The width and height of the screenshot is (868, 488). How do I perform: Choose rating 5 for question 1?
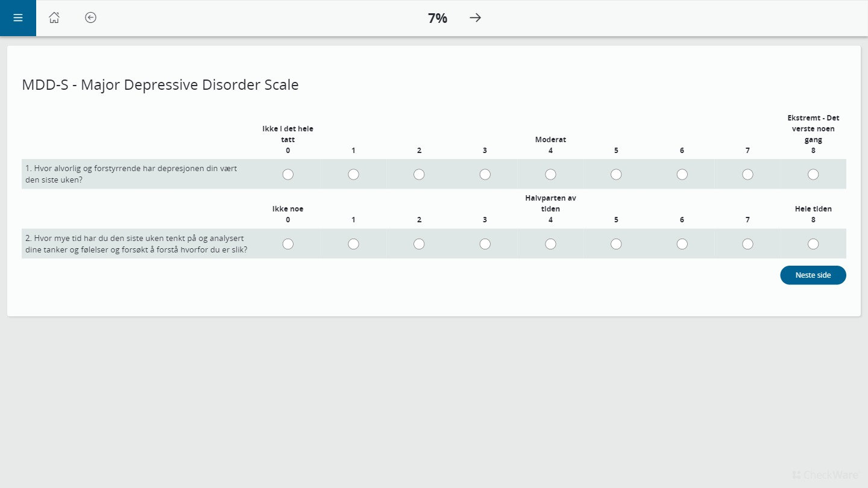(616, 174)
